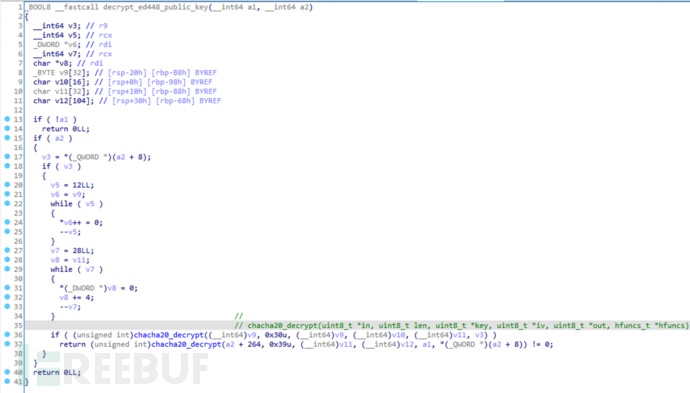Viewport: 690px width, 393px height.
Task: Click the 'if ( !a1 )' condition
Action: (x=55, y=119)
